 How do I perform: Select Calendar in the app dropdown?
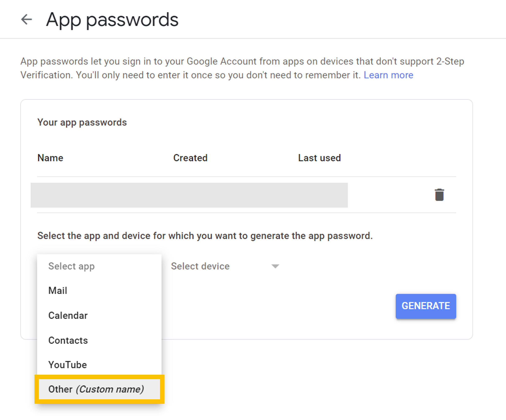(x=68, y=316)
